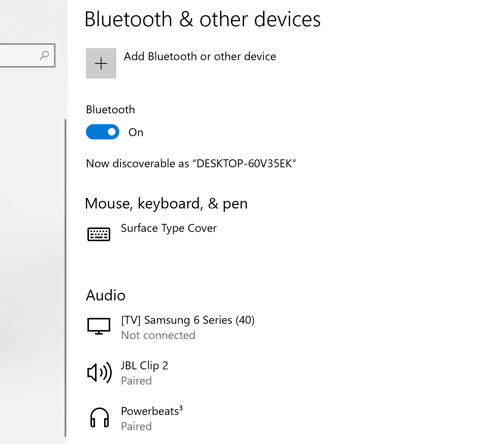The height and width of the screenshot is (444, 504).
Task: Click "Not connected" status under Samsung TV
Action: (158, 335)
